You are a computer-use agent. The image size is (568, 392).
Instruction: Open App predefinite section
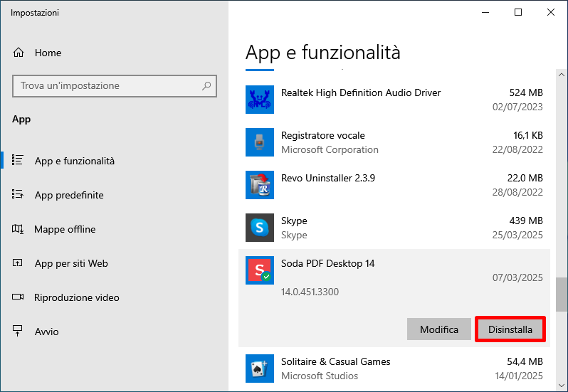pos(68,195)
